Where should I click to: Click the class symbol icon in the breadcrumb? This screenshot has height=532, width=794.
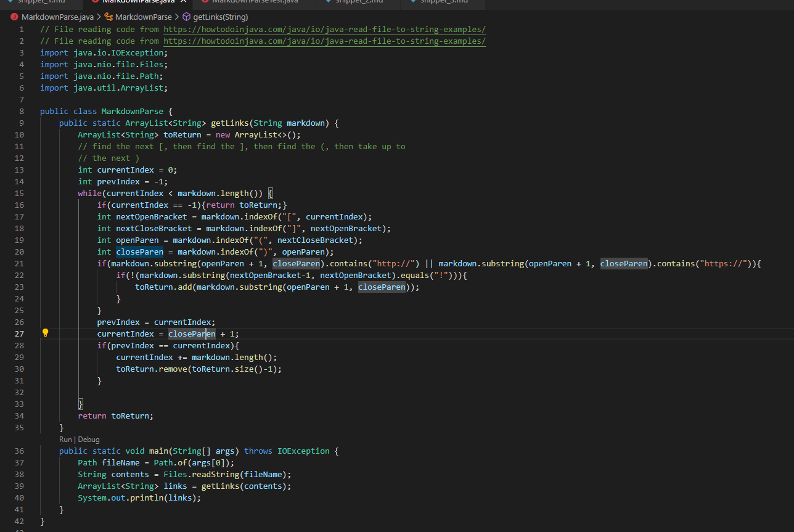click(x=109, y=17)
